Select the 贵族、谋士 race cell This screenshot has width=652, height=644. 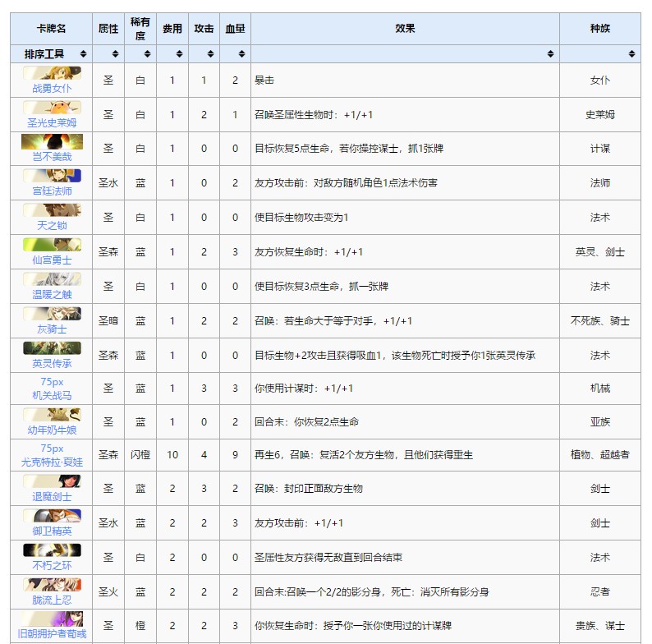pyautogui.click(x=600, y=626)
